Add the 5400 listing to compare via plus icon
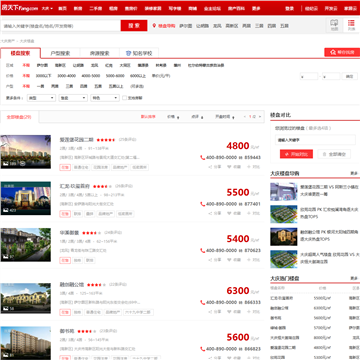 (x=249, y=260)
